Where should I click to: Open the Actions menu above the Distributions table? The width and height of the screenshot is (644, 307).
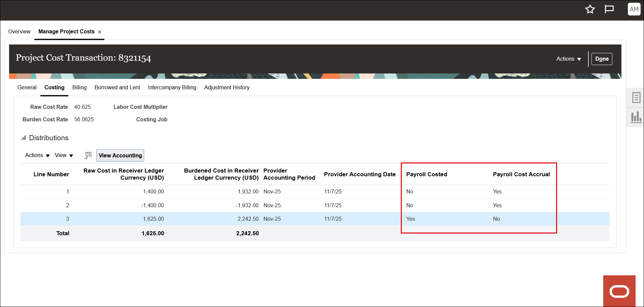click(36, 155)
